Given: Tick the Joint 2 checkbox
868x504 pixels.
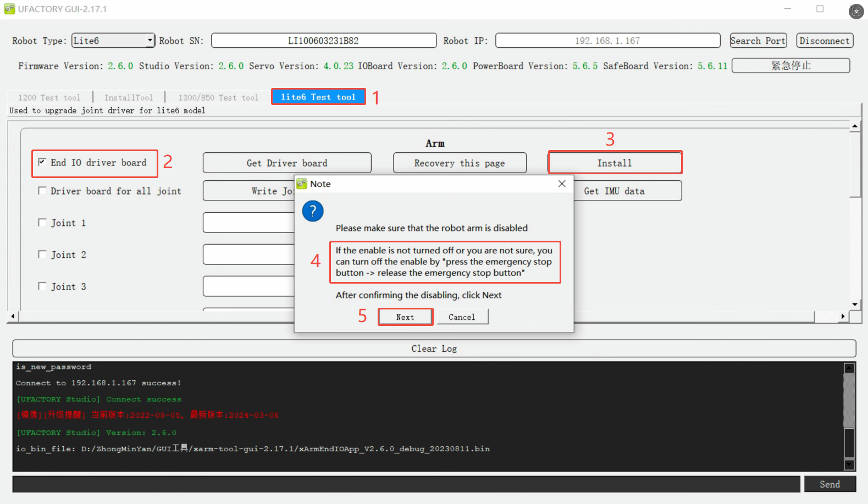Looking at the screenshot, I should [42, 254].
